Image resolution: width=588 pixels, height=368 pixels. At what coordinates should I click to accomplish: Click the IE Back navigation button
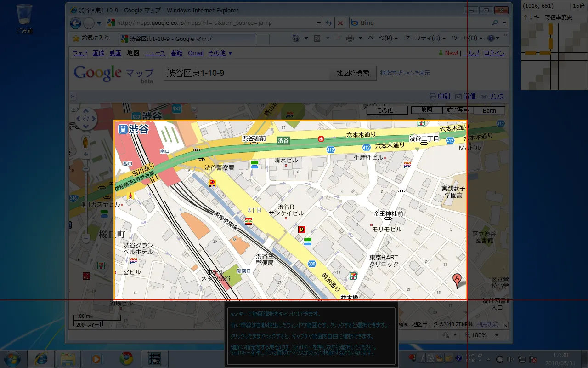(75, 23)
